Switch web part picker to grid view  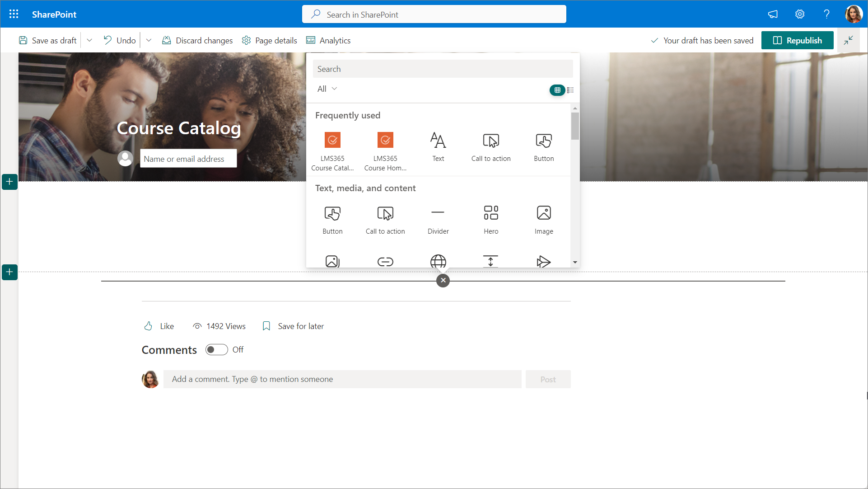point(557,90)
